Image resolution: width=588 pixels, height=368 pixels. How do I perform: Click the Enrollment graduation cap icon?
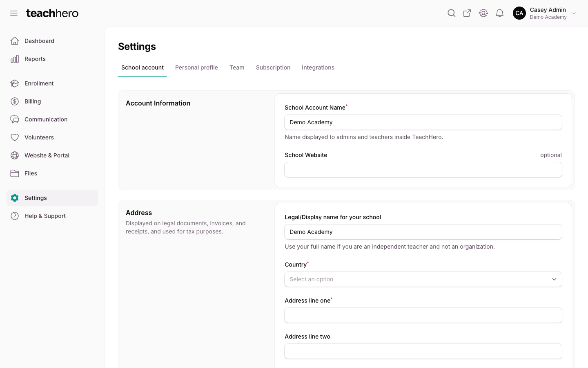(x=15, y=83)
